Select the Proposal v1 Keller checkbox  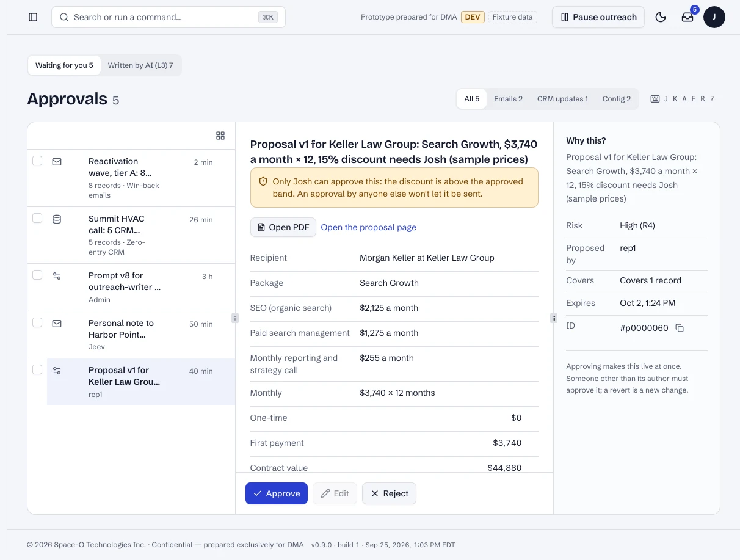pos(37,369)
